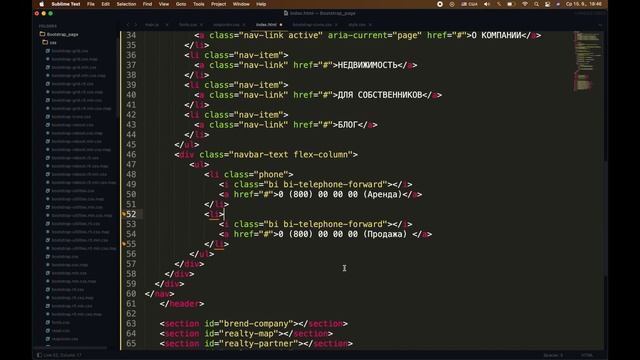Click the Line 52, Column 17 status text

click(62, 355)
